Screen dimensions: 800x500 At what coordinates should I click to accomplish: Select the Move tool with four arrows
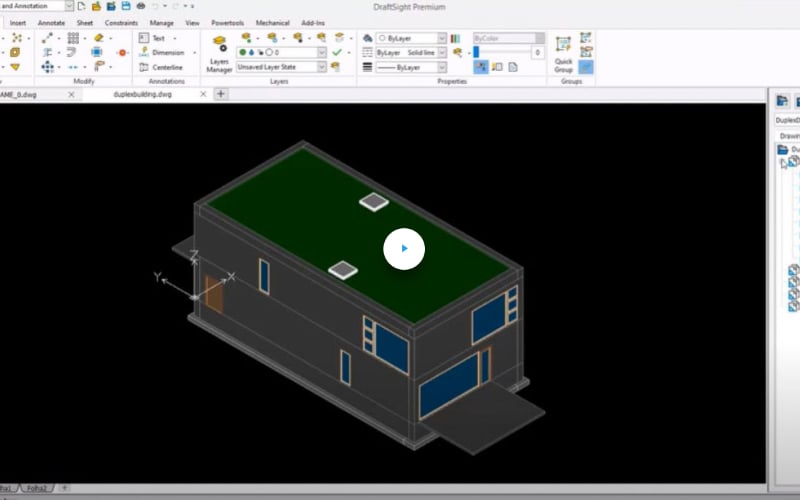(47, 67)
